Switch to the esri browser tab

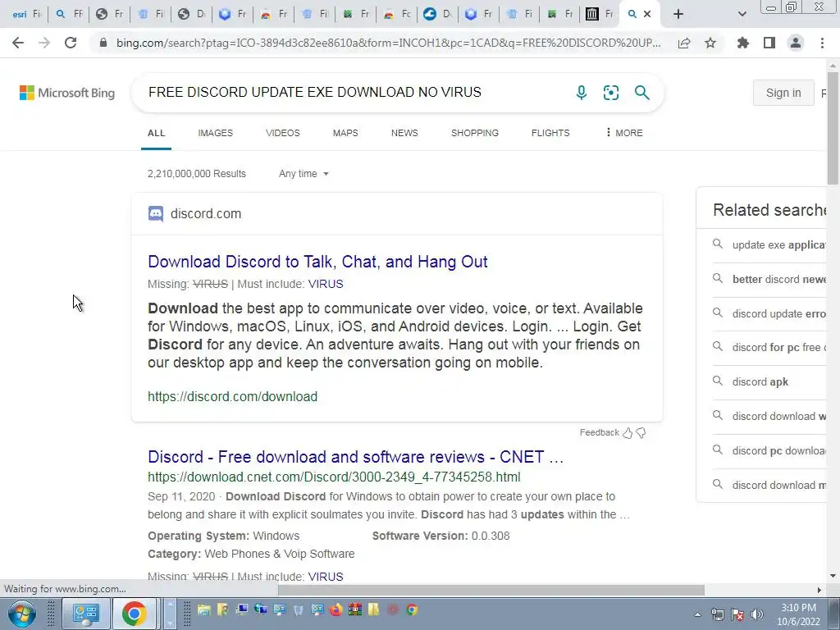[x=25, y=14]
